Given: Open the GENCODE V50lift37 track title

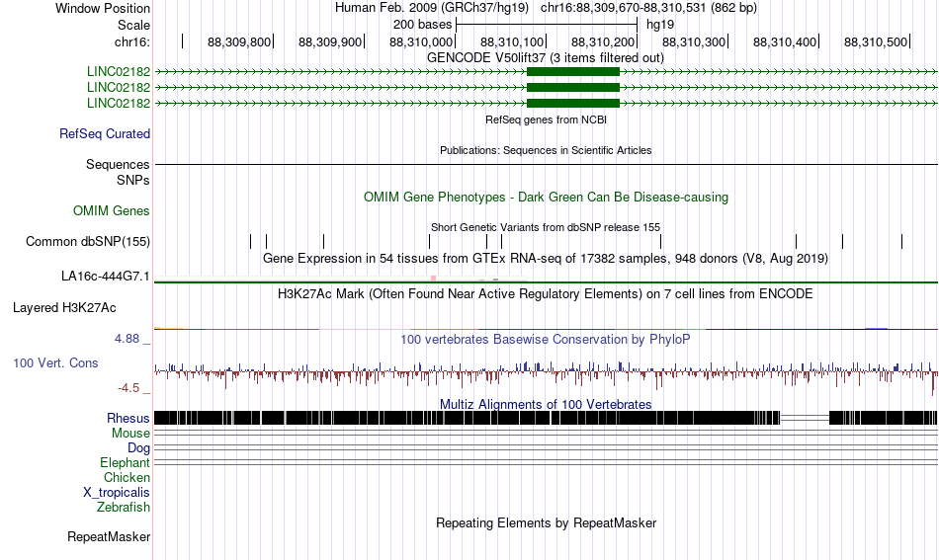Looking at the screenshot, I should click(x=546, y=58).
